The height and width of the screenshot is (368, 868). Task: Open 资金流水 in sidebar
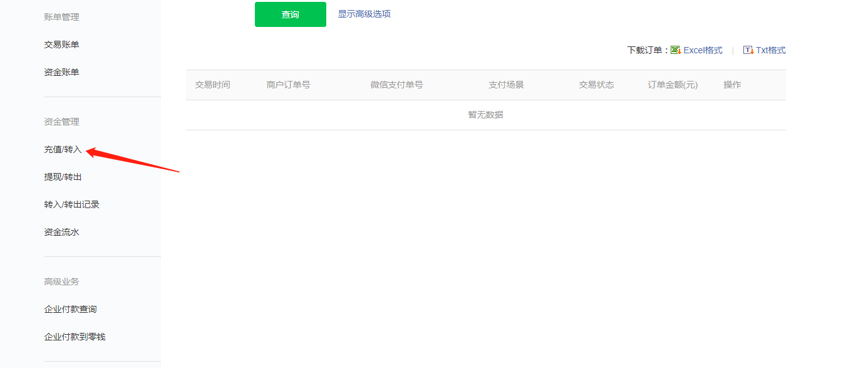pyautogui.click(x=62, y=232)
